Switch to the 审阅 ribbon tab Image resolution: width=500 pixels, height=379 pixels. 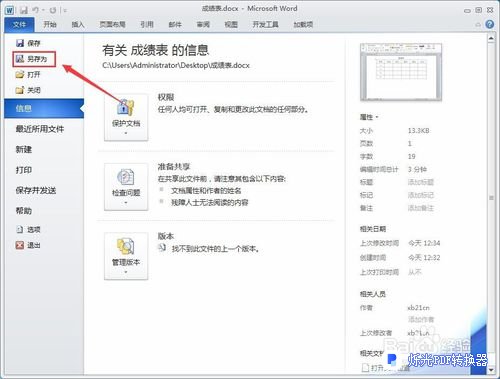[x=203, y=24]
